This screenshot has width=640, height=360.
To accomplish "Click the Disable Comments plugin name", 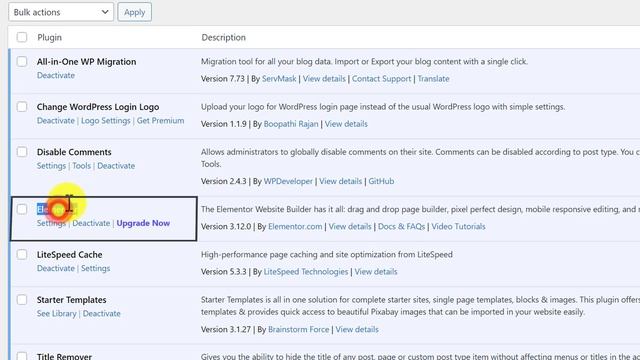I will point(74,152).
